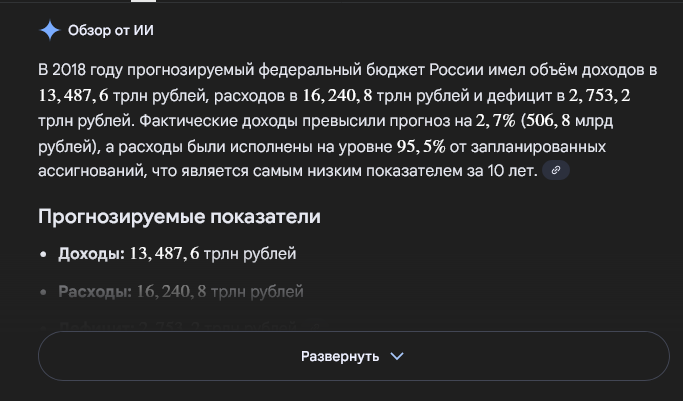Click the bullet dot before Расходы
The height and width of the screenshot is (401, 683).
coord(44,293)
